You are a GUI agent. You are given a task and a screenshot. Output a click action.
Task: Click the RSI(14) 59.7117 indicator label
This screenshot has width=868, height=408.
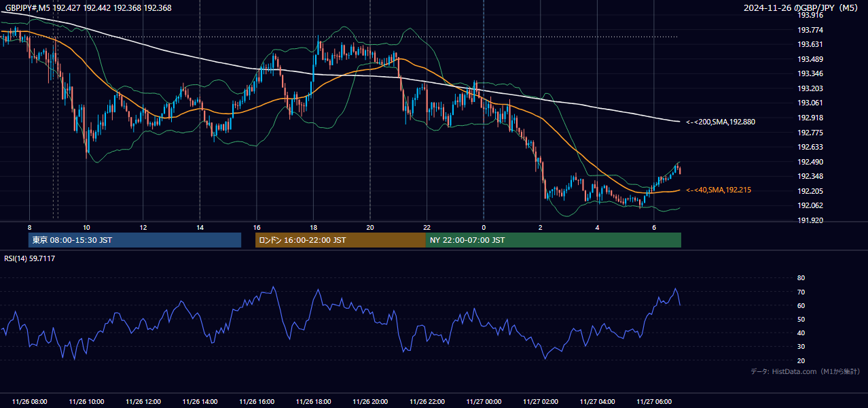coord(30,258)
